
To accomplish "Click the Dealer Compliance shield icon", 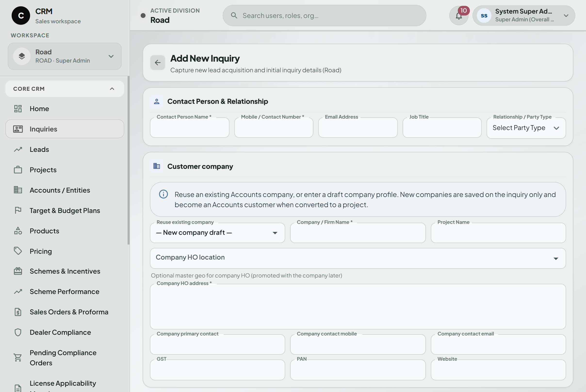I will coord(18,332).
